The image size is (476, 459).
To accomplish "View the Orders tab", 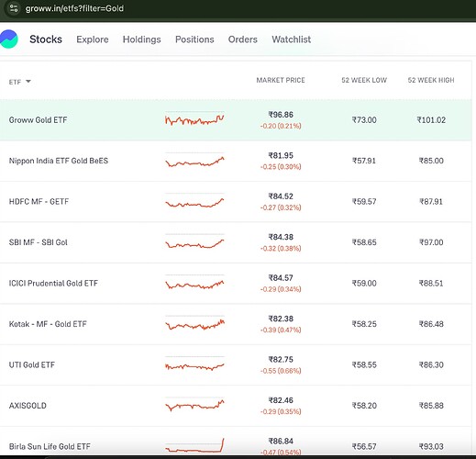I will (243, 39).
